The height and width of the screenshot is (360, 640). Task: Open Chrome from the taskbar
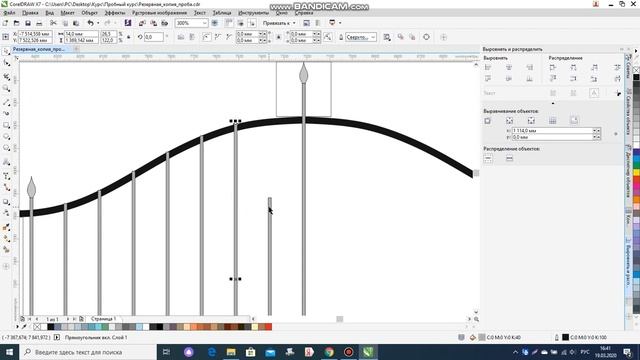329,352
